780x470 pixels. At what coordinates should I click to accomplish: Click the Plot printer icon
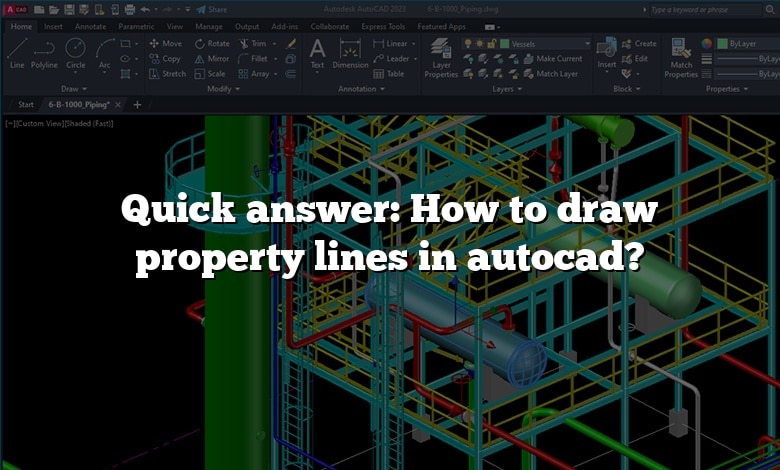[129, 9]
